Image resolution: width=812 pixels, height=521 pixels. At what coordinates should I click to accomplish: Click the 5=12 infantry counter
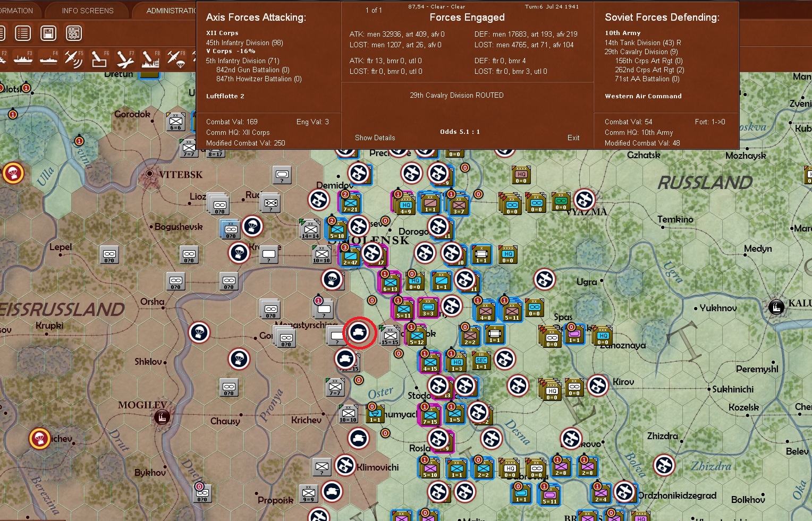pyautogui.click(x=417, y=335)
